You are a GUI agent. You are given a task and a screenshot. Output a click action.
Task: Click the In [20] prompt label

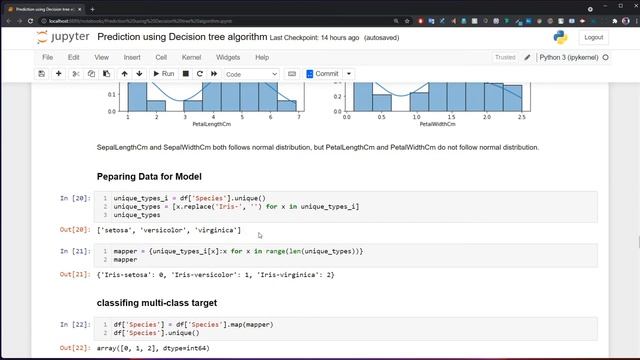tap(75, 198)
